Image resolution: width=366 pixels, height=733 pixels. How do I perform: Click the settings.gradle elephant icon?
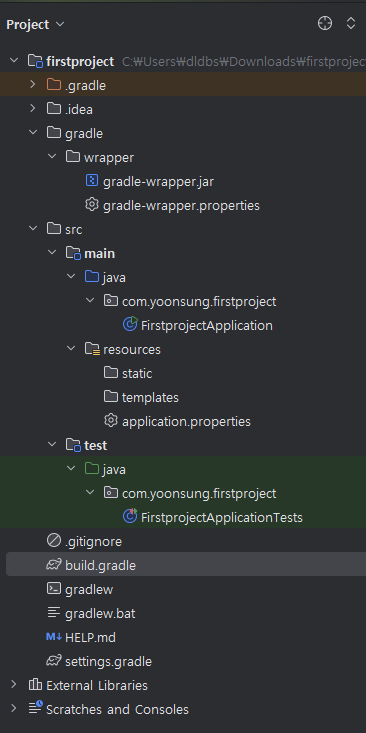pos(54,661)
